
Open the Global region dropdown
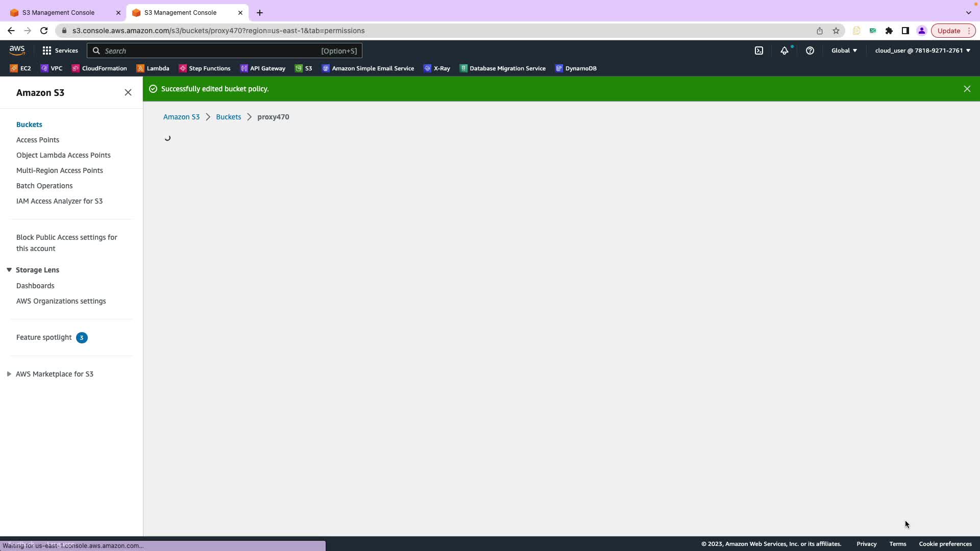844,51
